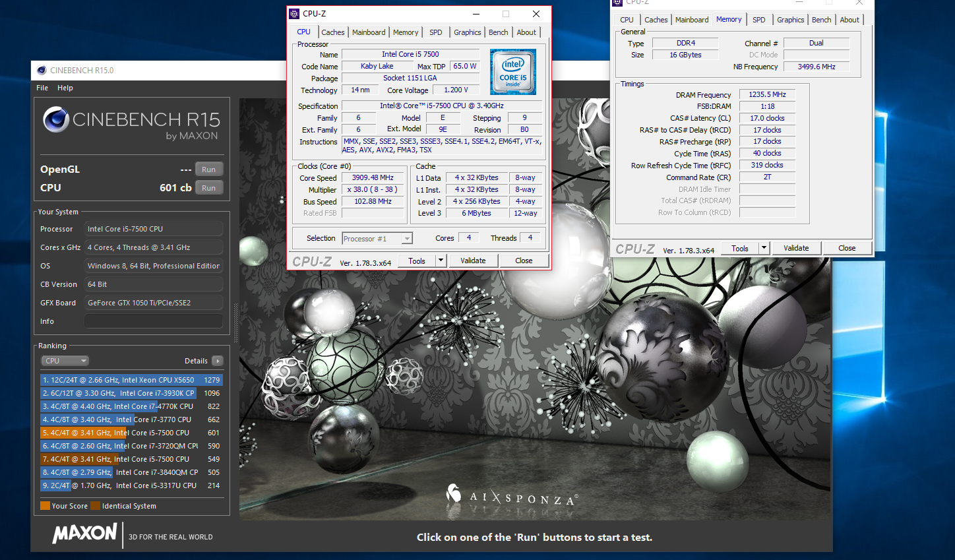Open About tab in Memory CPU-Z window
955x560 pixels.
[849, 20]
